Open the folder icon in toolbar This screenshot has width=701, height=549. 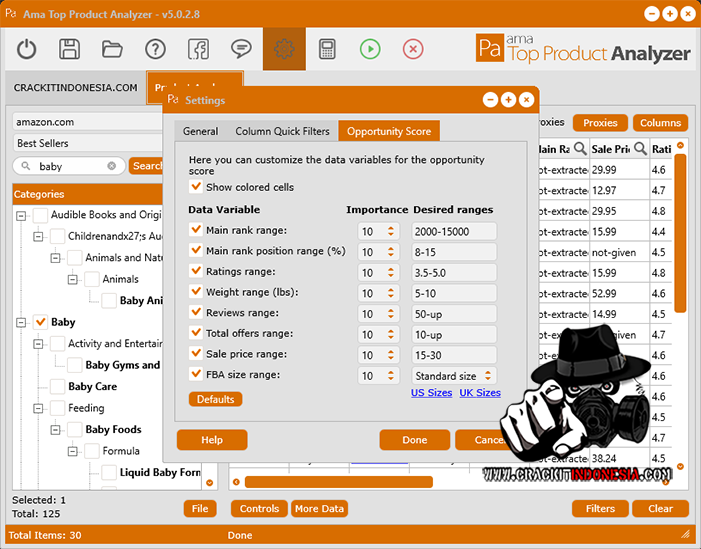[x=112, y=49]
